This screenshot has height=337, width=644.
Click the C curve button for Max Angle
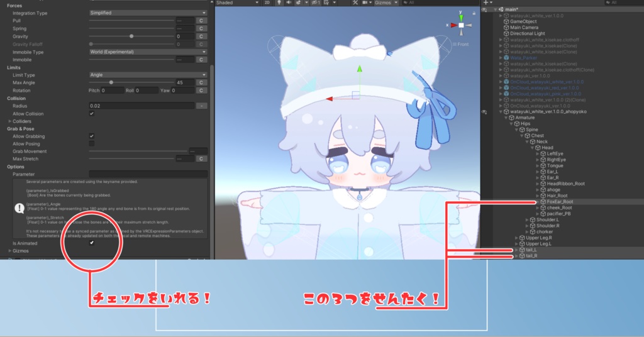click(x=201, y=82)
